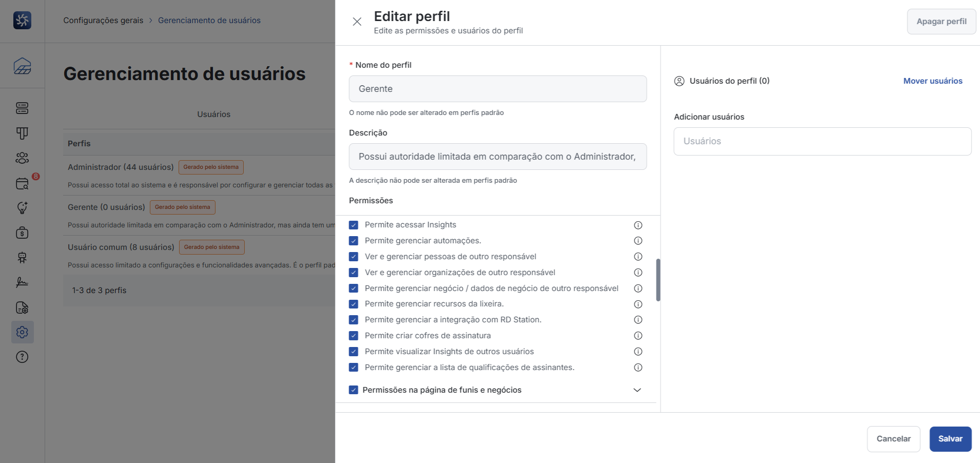Click the Nome do perfil field

(x=498, y=89)
